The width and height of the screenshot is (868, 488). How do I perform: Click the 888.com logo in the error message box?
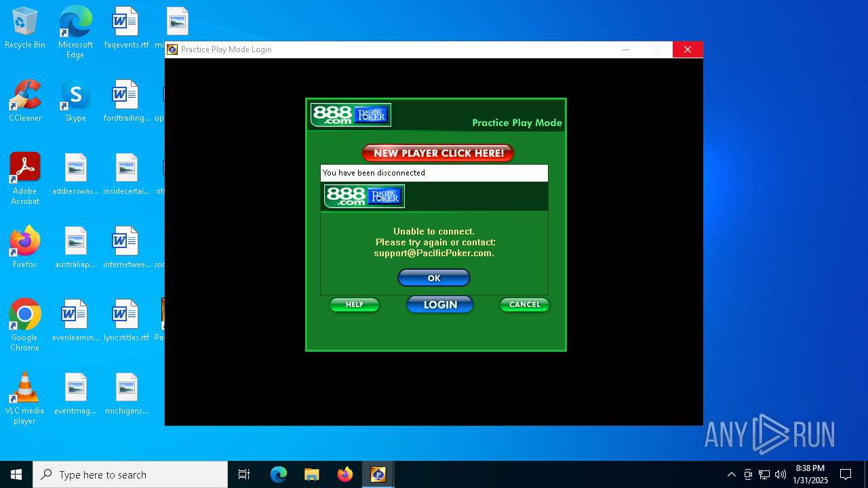[x=365, y=197]
